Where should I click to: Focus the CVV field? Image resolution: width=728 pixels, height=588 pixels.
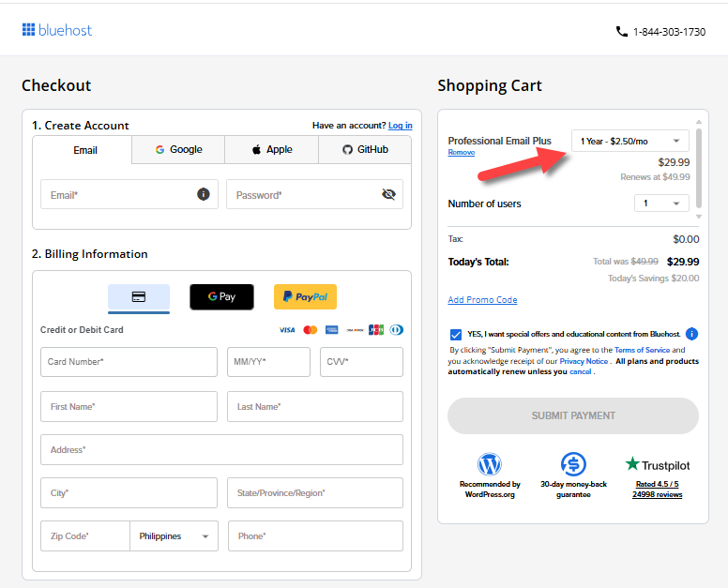pos(361,362)
